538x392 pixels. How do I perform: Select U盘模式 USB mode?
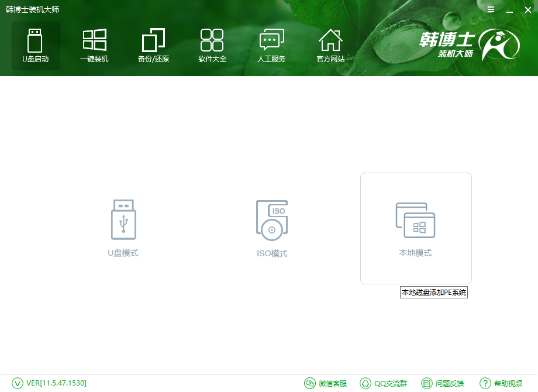click(x=122, y=228)
